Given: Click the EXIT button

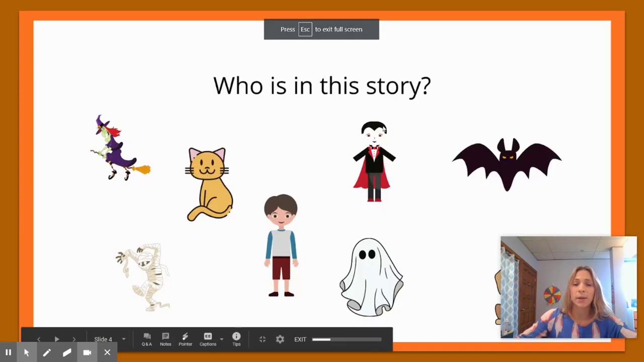Looking at the screenshot, I should (300, 339).
